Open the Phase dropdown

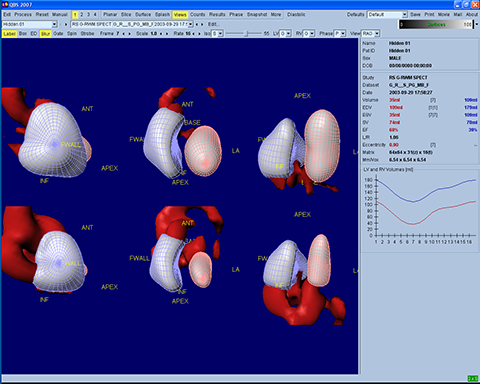(340, 34)
